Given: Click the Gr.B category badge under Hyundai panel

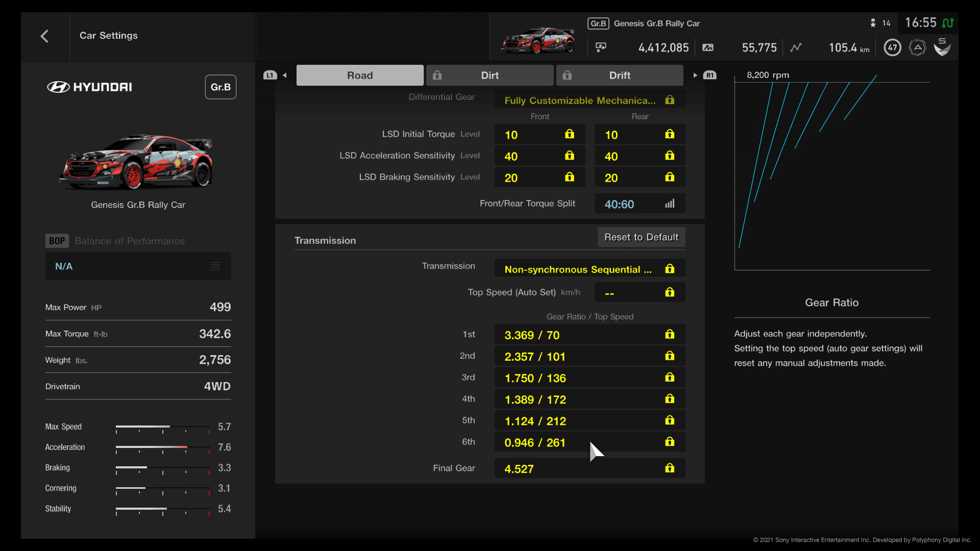Looking at the screenshot, I should point(220,87).
